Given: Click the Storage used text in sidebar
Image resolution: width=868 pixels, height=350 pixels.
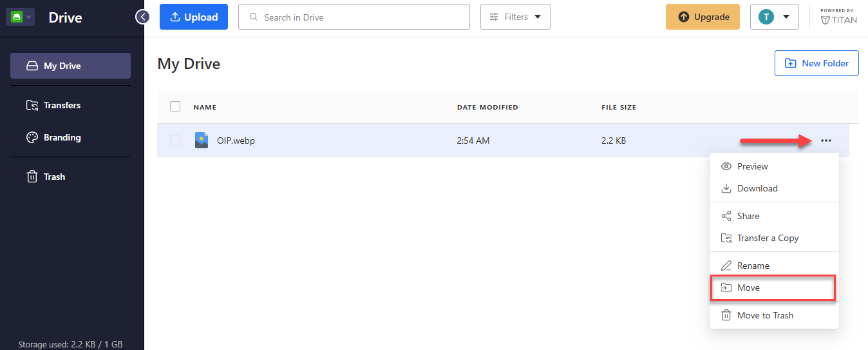Looking at the screenshot, I should coord(70,344).
